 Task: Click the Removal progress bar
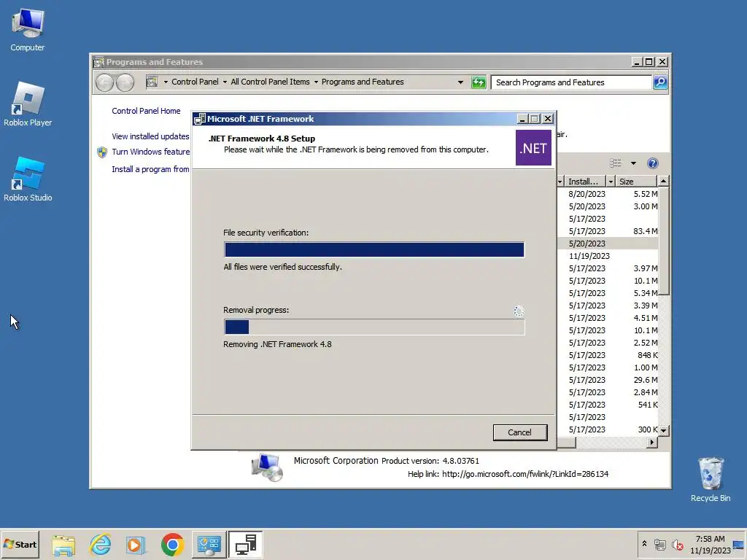374,327
